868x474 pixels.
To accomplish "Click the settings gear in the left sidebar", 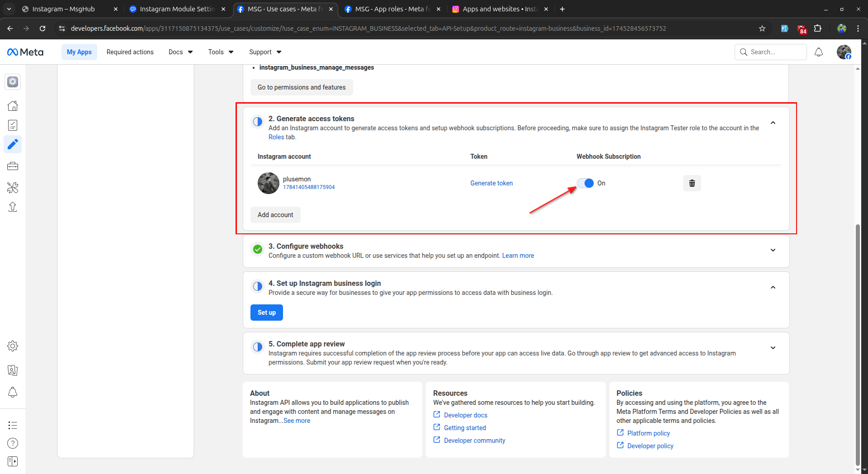I will pos(13,346).
